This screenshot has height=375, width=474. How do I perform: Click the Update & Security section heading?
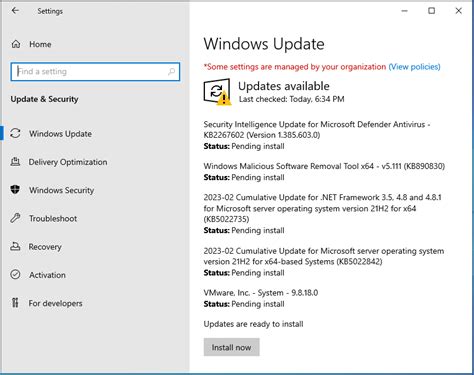click(44, 99)
